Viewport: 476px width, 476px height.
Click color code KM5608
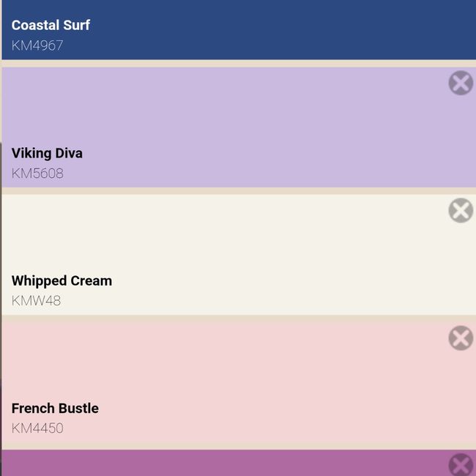pyautogui.click(x=37, y=174)
